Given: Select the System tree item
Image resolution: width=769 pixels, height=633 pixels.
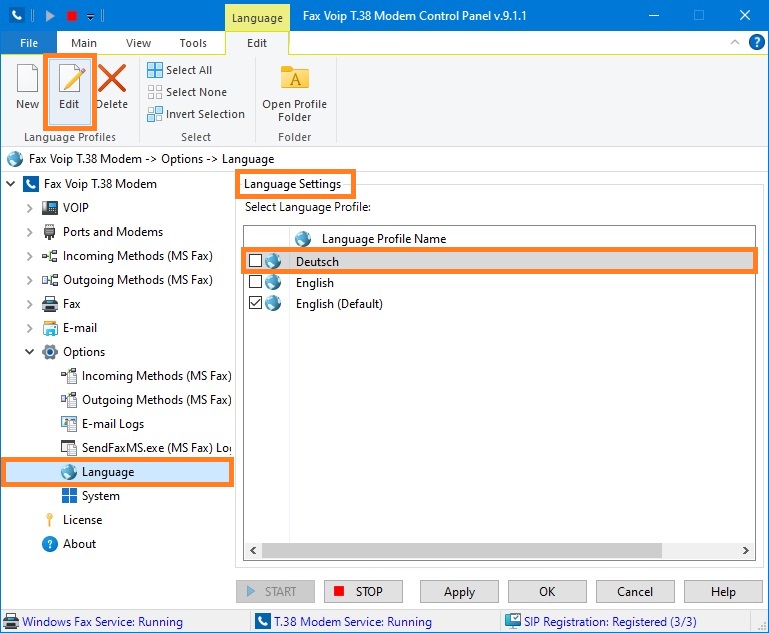Looking at the screenshot, I should 91,496.
